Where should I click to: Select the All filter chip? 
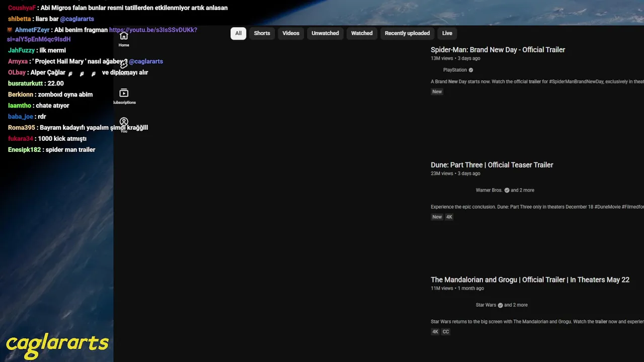(x=238, y=33)
